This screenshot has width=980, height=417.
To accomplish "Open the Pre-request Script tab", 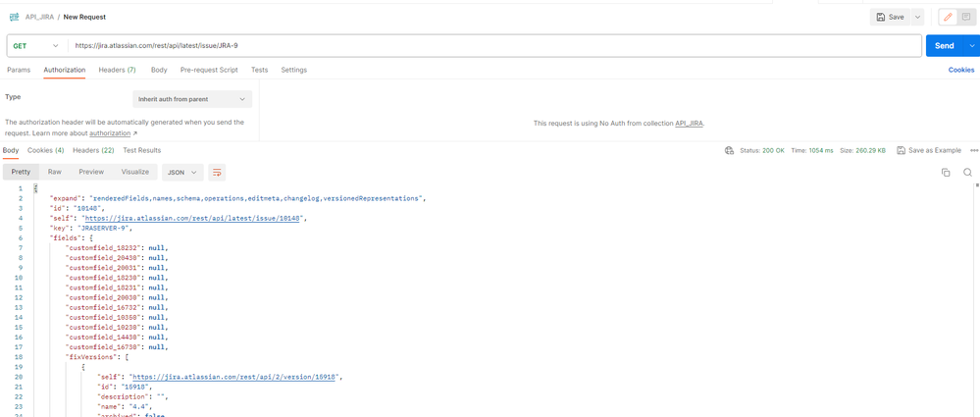I will 209,70.
